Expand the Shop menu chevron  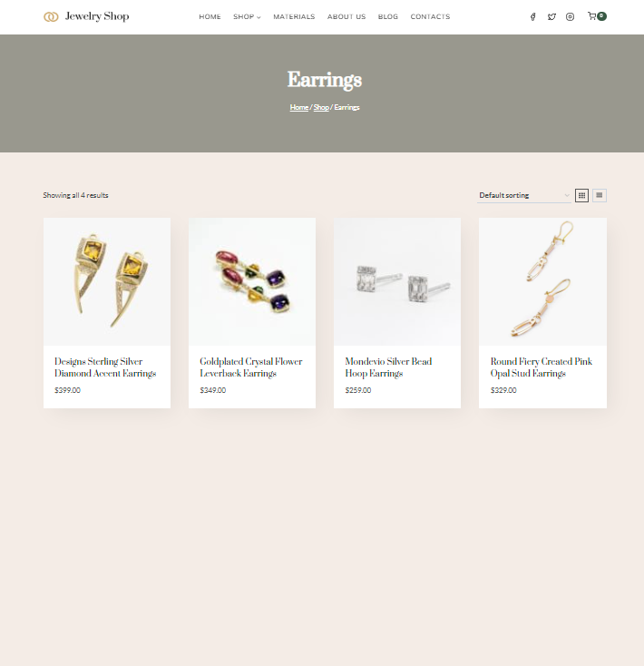pyautogui.click(x=259, y=17)
